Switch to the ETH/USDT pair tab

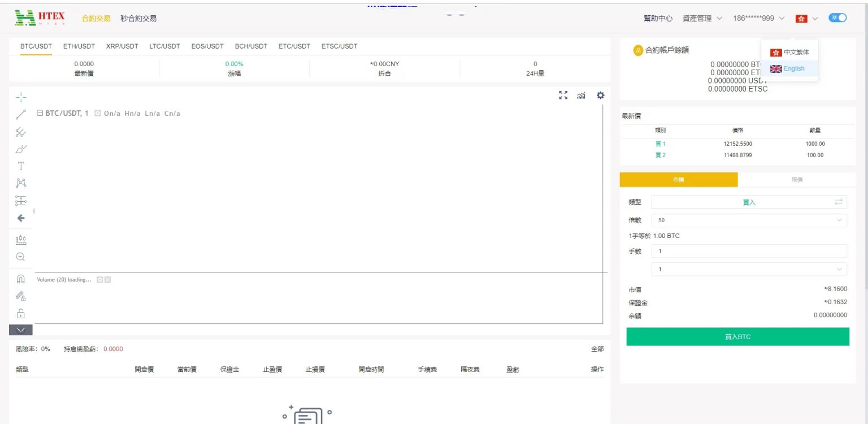tap(79, 46)
